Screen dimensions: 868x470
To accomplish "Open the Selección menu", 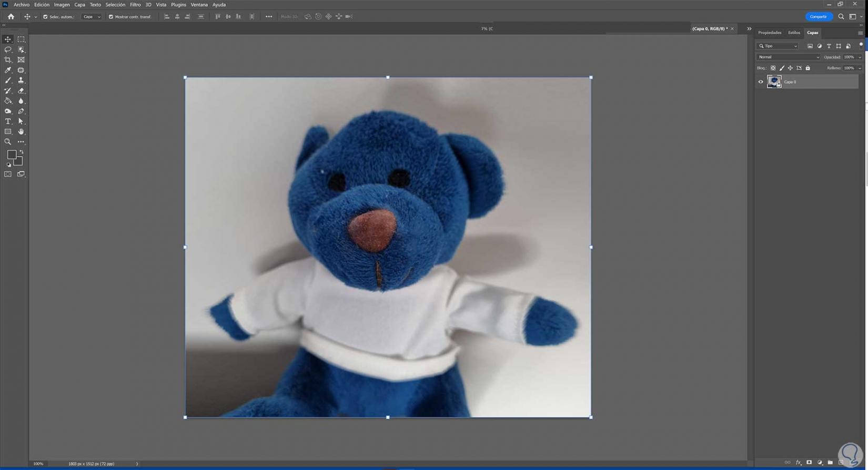I will 115,5.
